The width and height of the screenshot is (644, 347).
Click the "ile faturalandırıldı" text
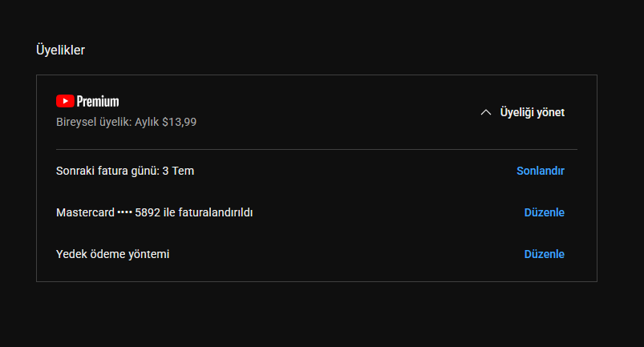tap(209, 212)
